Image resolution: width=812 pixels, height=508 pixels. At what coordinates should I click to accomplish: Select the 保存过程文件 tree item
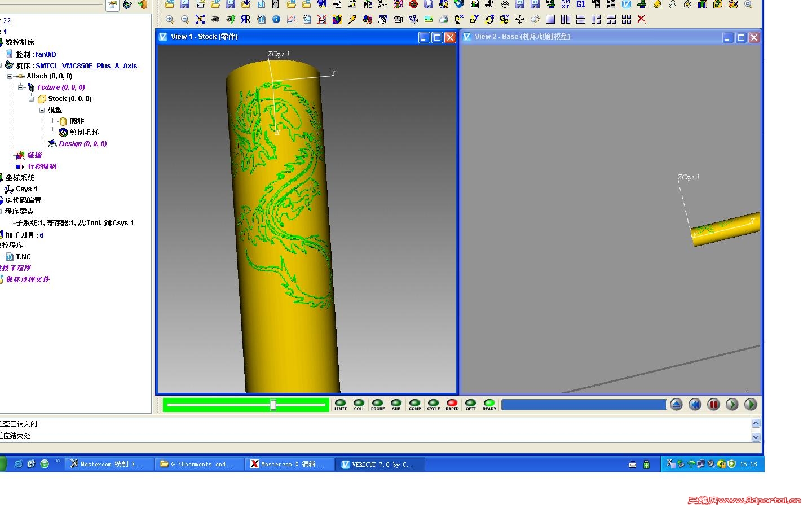[x=28, y=279]
